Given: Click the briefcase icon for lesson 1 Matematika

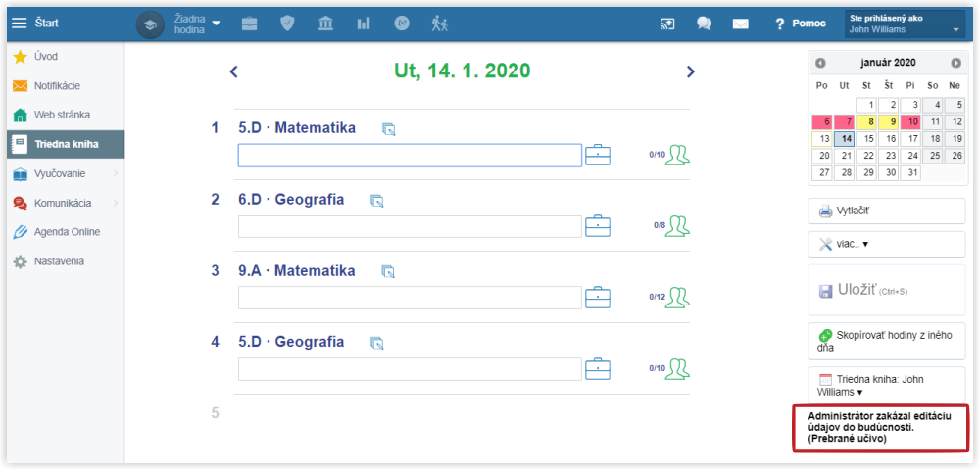Looking at the screenshot, I should (598, 155).
